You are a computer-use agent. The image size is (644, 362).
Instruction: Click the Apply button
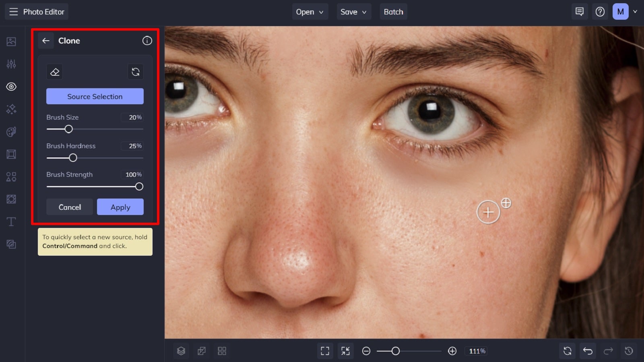pyautogui.click(x=120, y=207)
